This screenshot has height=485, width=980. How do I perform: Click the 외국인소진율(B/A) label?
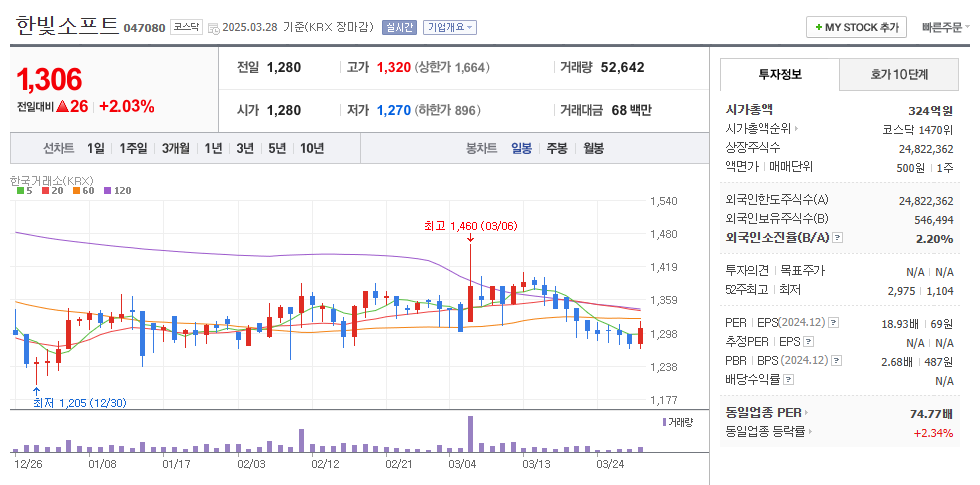[778, 238]
